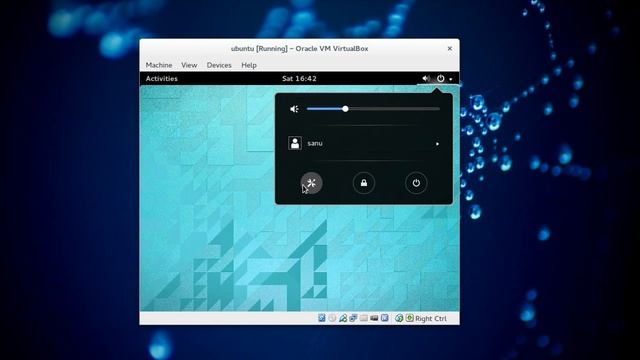
Task: Expand the sanu user submenu arrow
Action: coord(437,144)
